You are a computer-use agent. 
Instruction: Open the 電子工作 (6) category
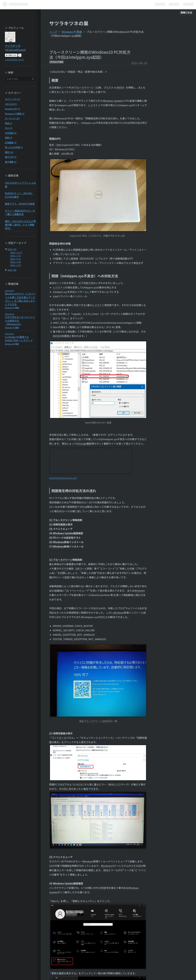click(x=11, y=157)
